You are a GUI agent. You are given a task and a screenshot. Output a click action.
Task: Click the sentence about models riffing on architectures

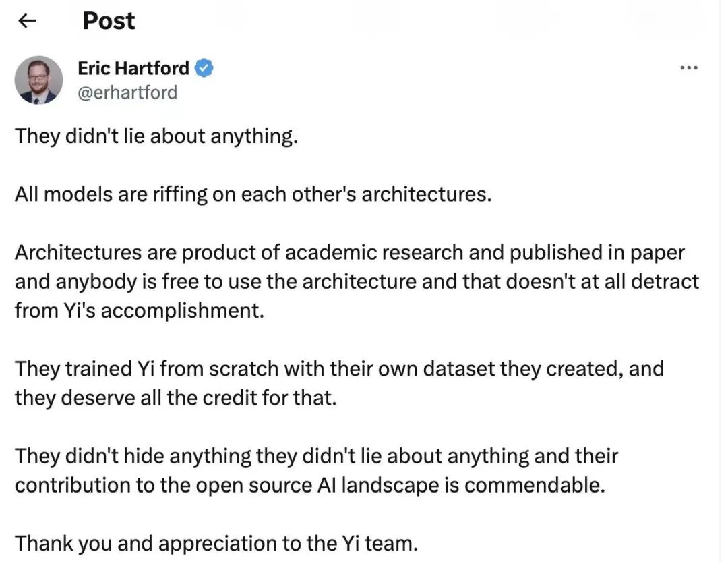coord(253,194)
